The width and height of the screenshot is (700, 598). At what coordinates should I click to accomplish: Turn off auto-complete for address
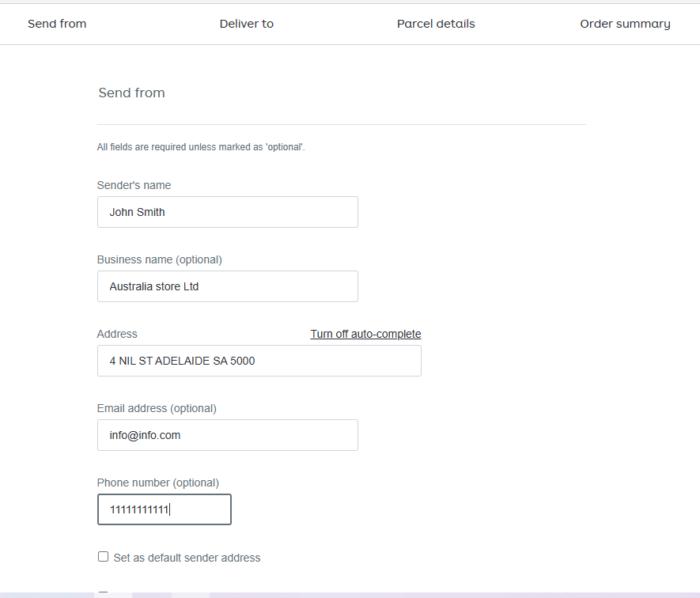point(365,334)
